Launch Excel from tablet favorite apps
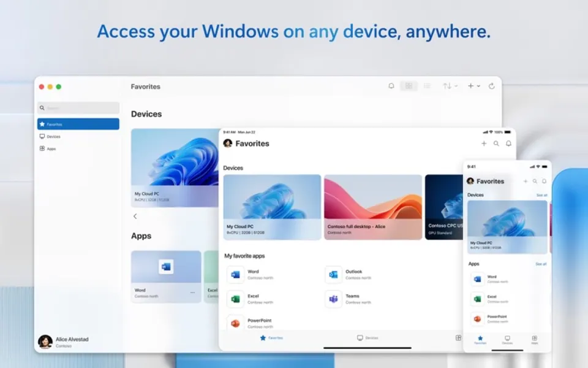Screen dimensions: 588x368 250,299
